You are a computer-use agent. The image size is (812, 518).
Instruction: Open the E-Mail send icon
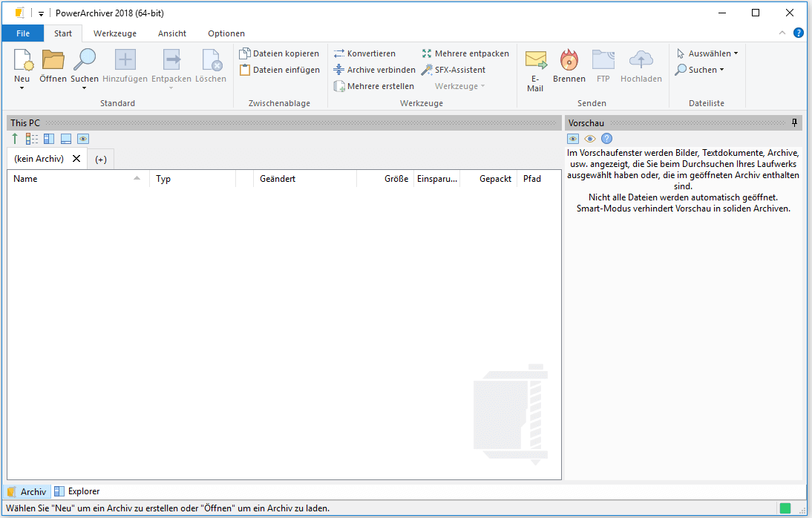point(535,61)
